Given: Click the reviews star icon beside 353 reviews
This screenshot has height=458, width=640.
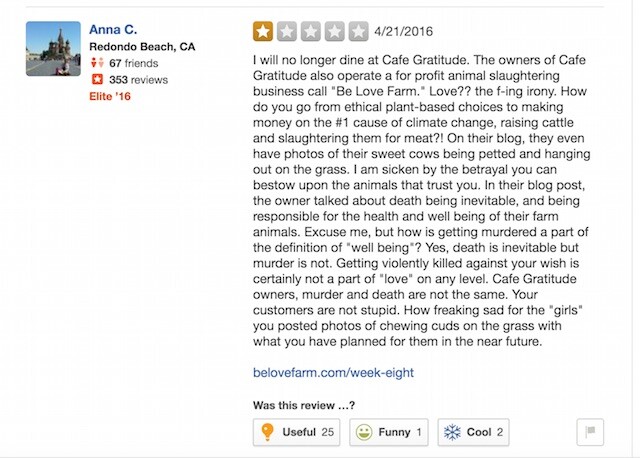Looking at the screenshot, I should (97, 79).
